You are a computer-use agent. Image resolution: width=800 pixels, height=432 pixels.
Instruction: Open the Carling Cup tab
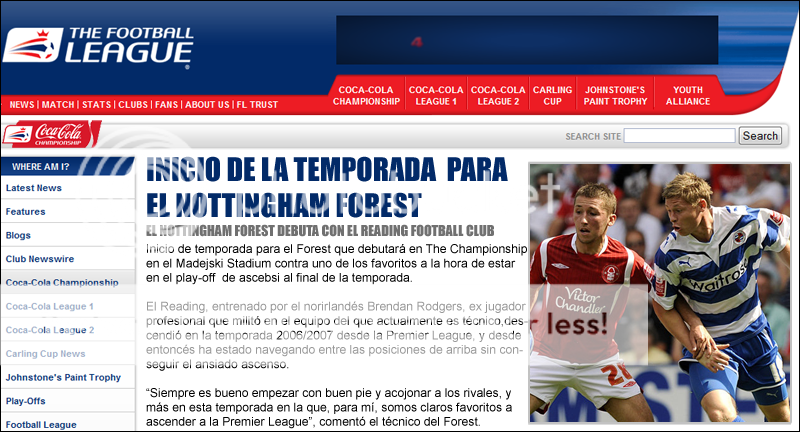point(553,95)
